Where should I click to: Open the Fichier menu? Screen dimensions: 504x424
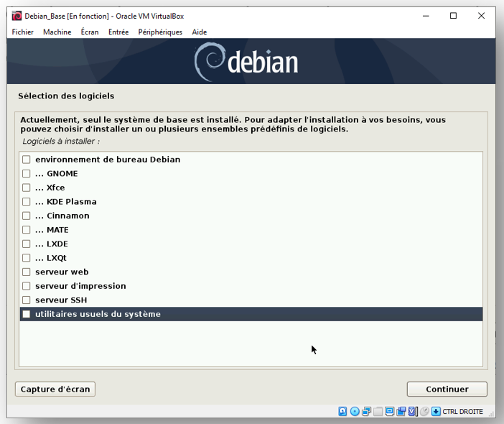22,32
